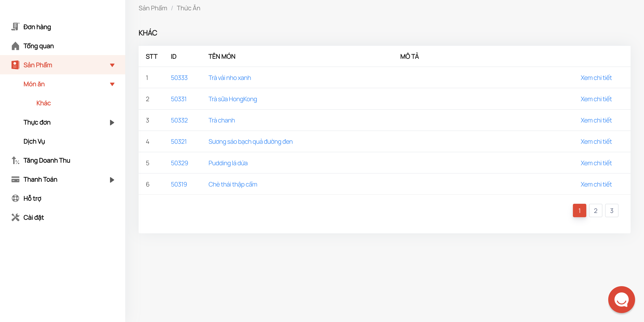The image size is (644, 322).
Task: Click the STT column header
Action: tap(152, 56)
